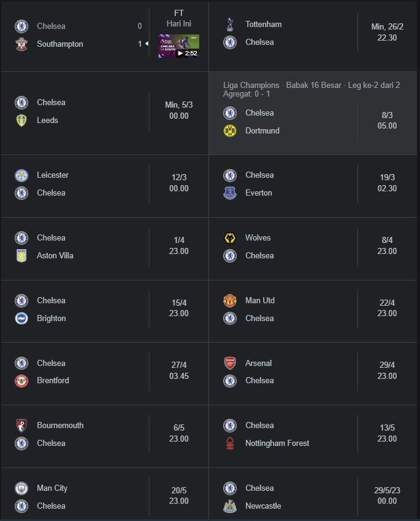
Task: Open the Bournemouth team name link
Action: [60, 426]
